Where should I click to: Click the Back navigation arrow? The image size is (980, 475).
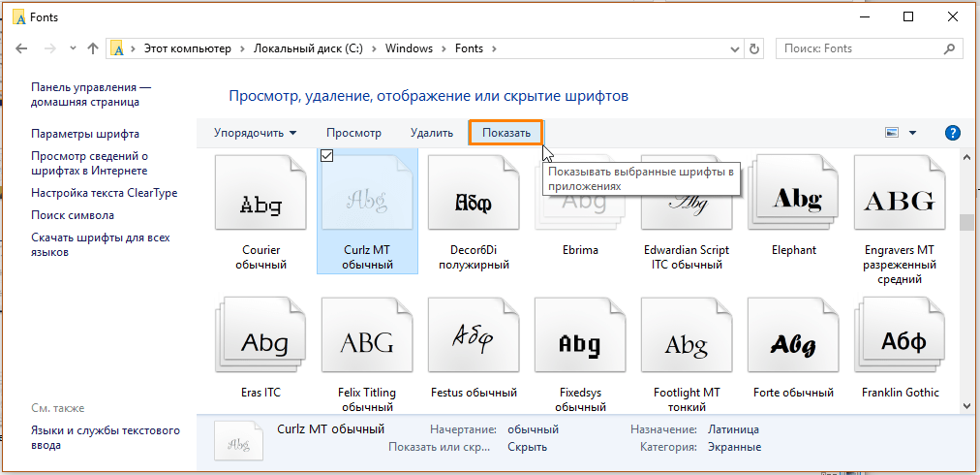(x=21, y=48)
